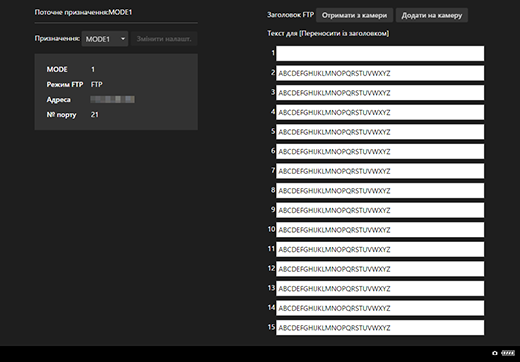Click caption text field number 3
Image resolution: width=520 pixels, height=362 pixels.
(380, 93)
